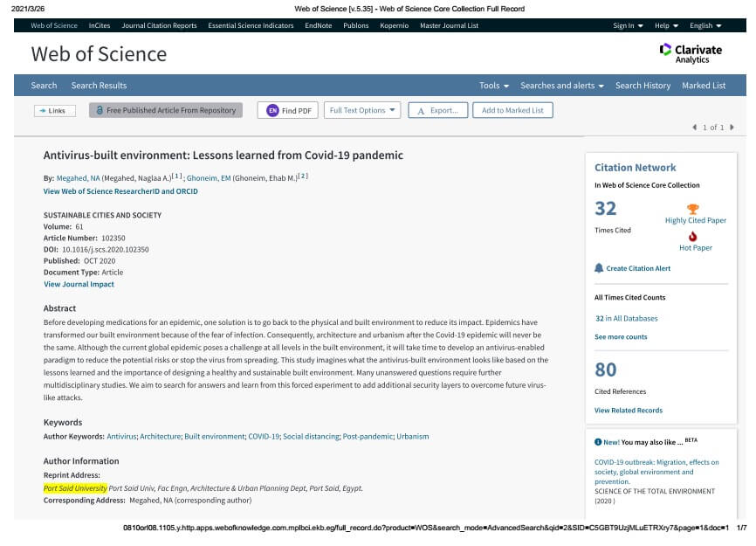Click the article title heading
Screen dimensions: 756x546
[x=223, y=156]
